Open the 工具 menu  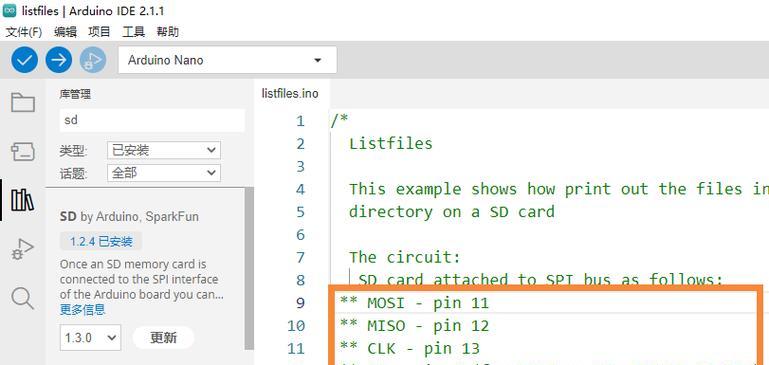(133, 32)
